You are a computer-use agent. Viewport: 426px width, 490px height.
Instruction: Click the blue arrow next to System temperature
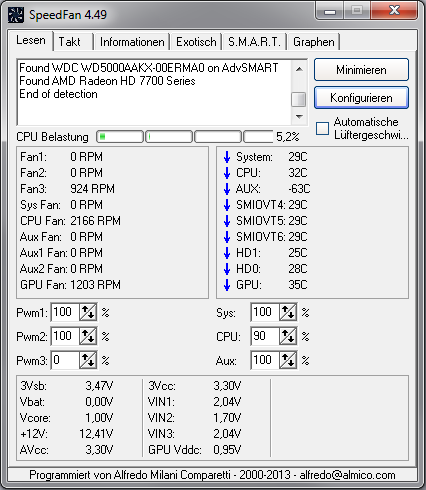227,157
